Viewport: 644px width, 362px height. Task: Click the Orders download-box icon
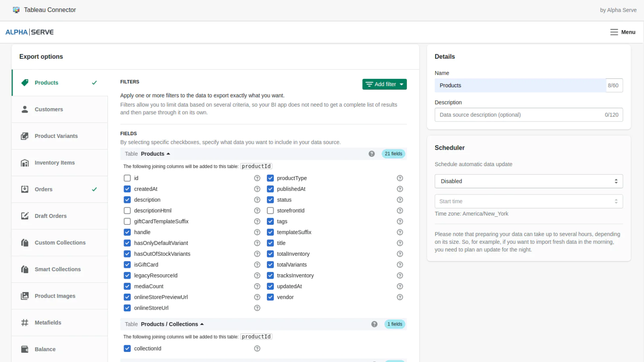pyautogui.click(x=25, y=189)
